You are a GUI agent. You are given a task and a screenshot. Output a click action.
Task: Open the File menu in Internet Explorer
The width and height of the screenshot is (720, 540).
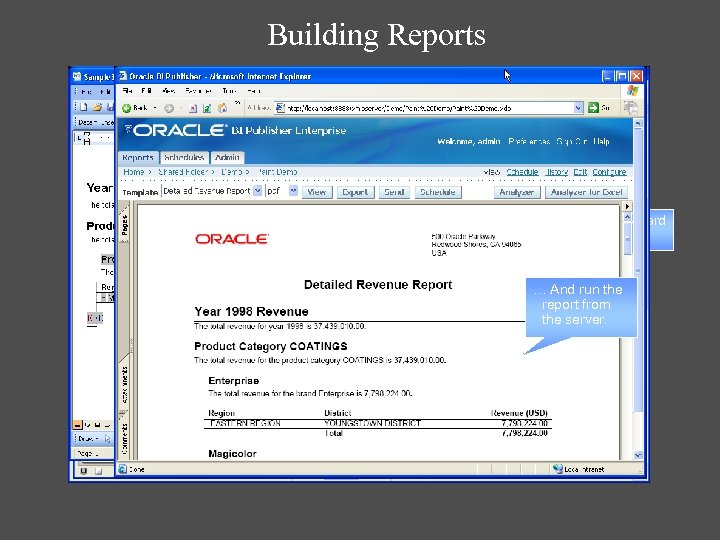(128, 91)
